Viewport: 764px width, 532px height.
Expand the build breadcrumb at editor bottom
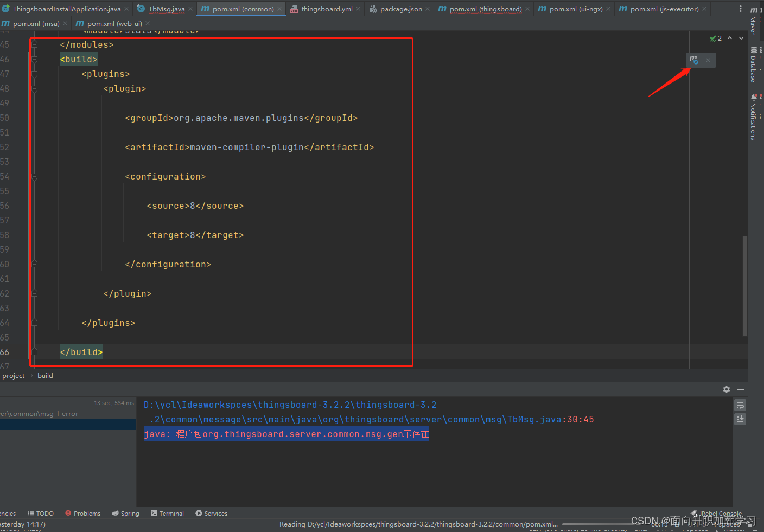[x=45, y=375]
